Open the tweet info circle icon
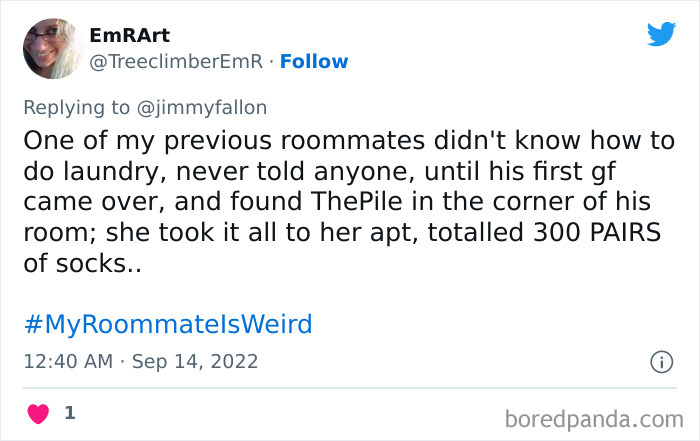The width and height of the screenshot is (700, 441). 661,363
